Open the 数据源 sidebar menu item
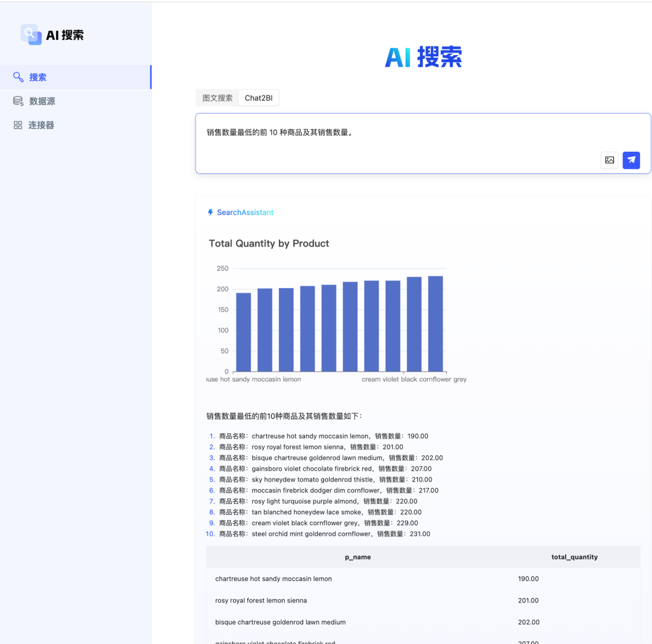652x644 pixels. pos(75,101)
